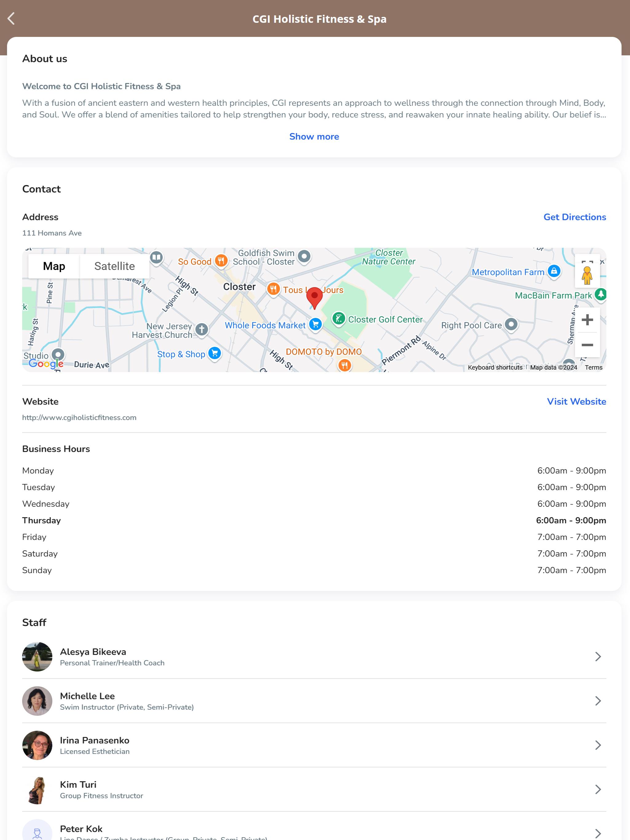Select the Irina Panasenko staff name
The width and height of the screenshot is (630, 840).
click(95, 740)
